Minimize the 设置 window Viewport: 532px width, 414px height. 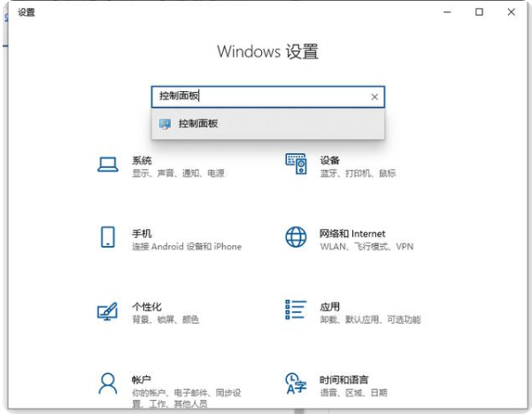tap(447, 12)
